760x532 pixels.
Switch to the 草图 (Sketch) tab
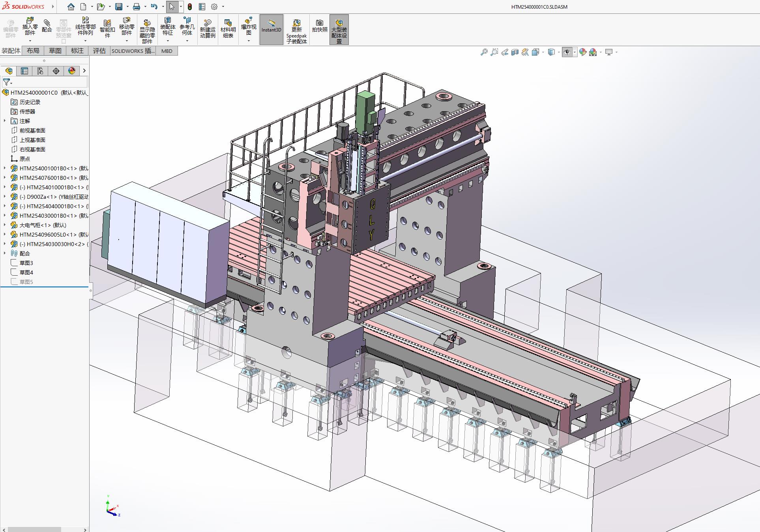pyautogui.click(x=55, y=50)
